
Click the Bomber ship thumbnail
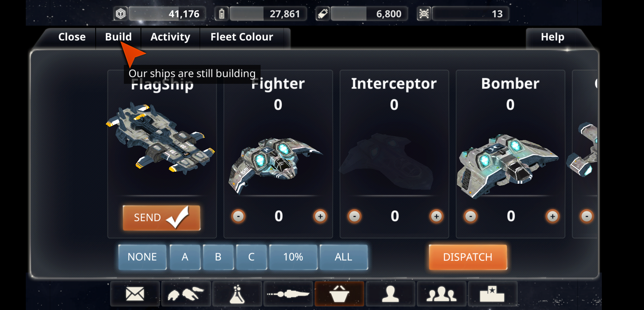pyautogui.click(x=508, y=165)
